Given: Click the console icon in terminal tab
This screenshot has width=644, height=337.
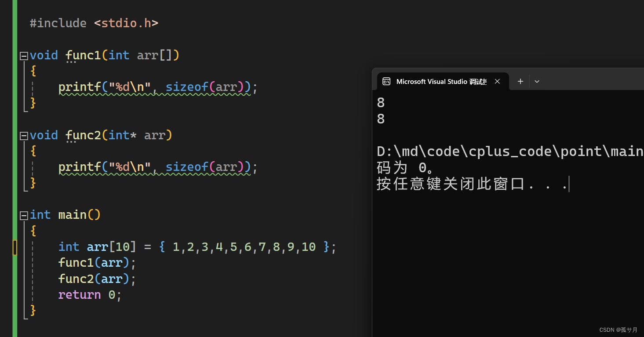Looking at the screenshot, I should click(x=386, y=81).
